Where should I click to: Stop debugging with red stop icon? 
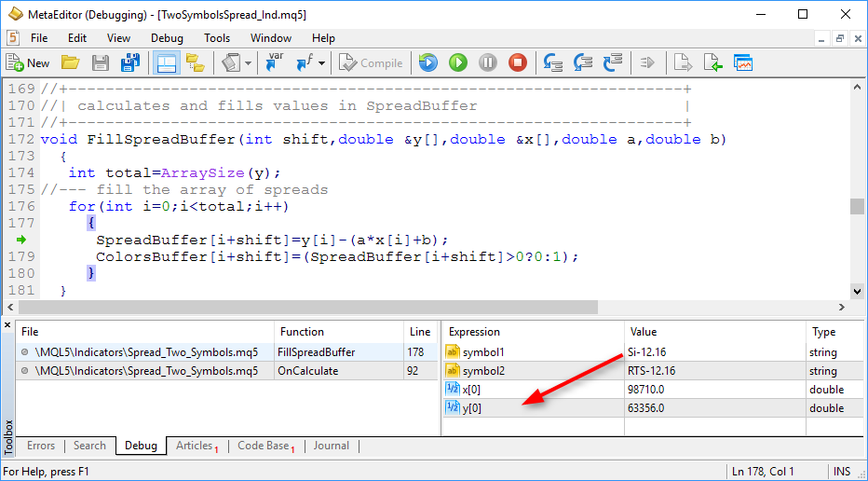(518, 63)
